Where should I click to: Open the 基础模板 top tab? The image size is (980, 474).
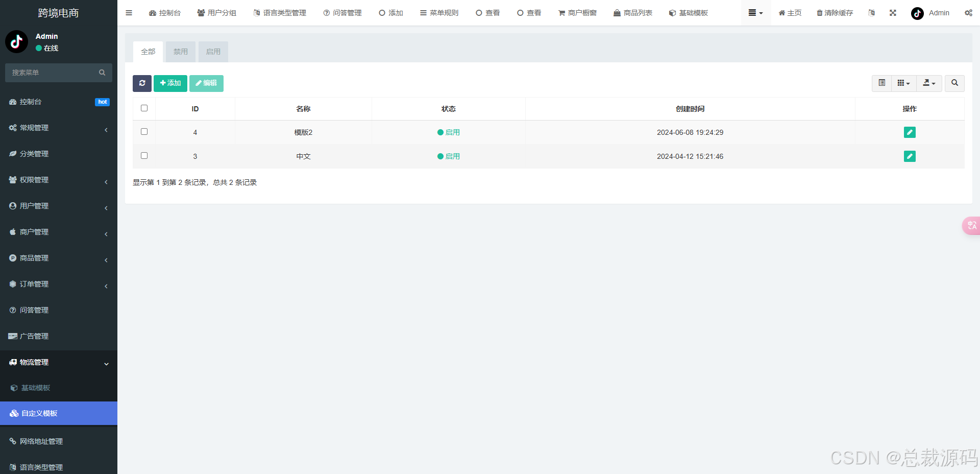689,13
